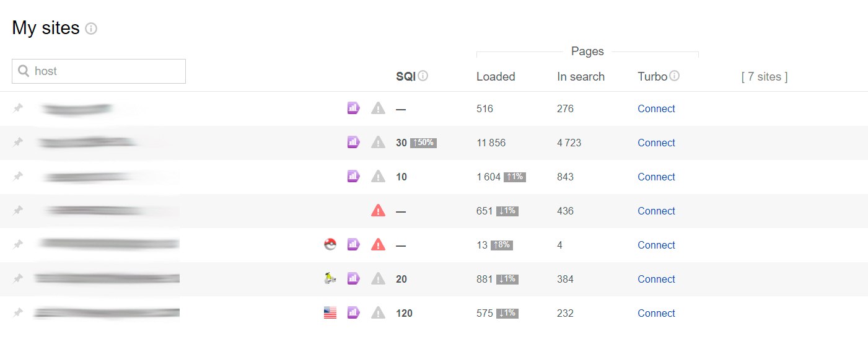Click red warning icon in 651 pages row
Image resolution: width=868 pixels, height=349 pixels.
point(378,211)
